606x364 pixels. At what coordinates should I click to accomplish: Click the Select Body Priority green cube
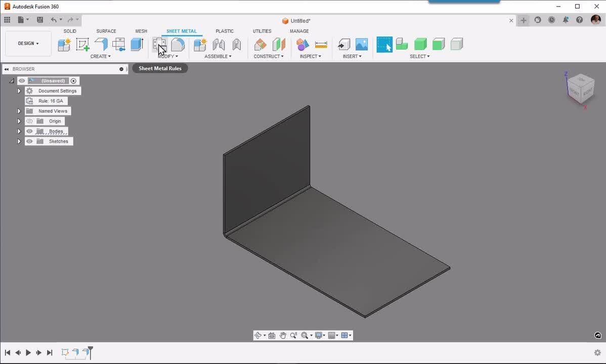pyautogui.click(x=420, y=44)
